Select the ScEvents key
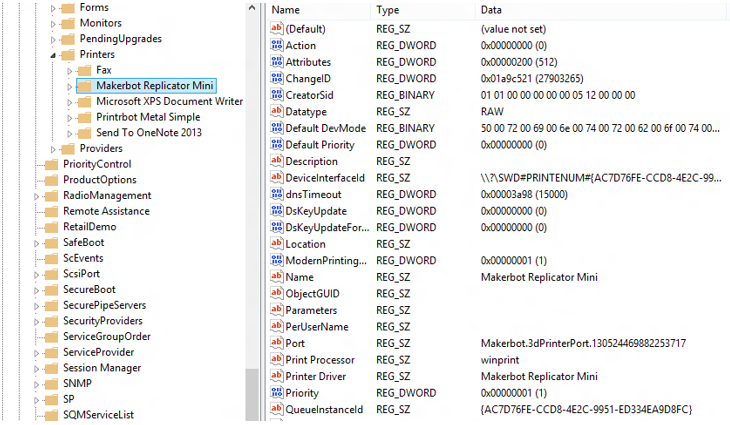This screenshot has height=425, width=730. pyautogui.click(x=83, y=258)
